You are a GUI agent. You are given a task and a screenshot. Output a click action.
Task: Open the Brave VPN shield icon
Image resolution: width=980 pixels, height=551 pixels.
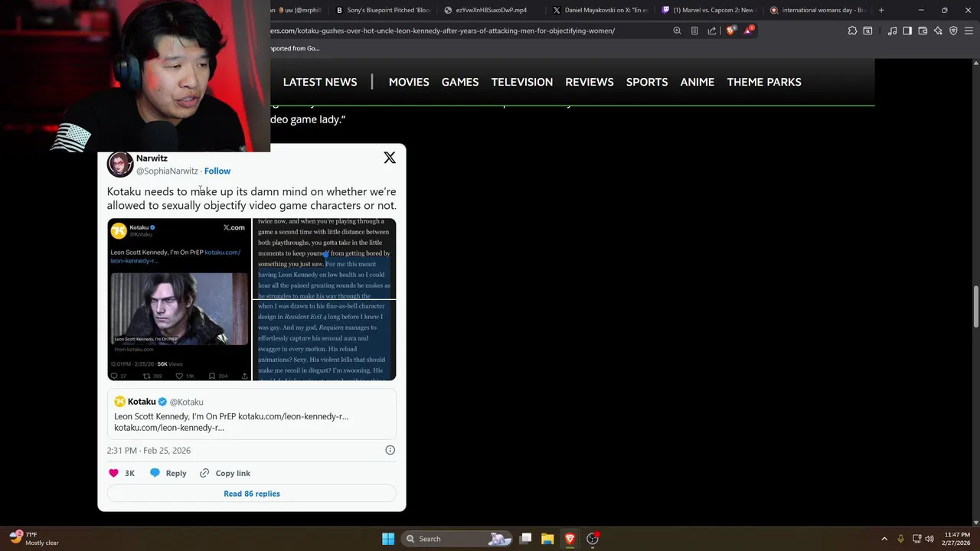[x=953, y=31]
